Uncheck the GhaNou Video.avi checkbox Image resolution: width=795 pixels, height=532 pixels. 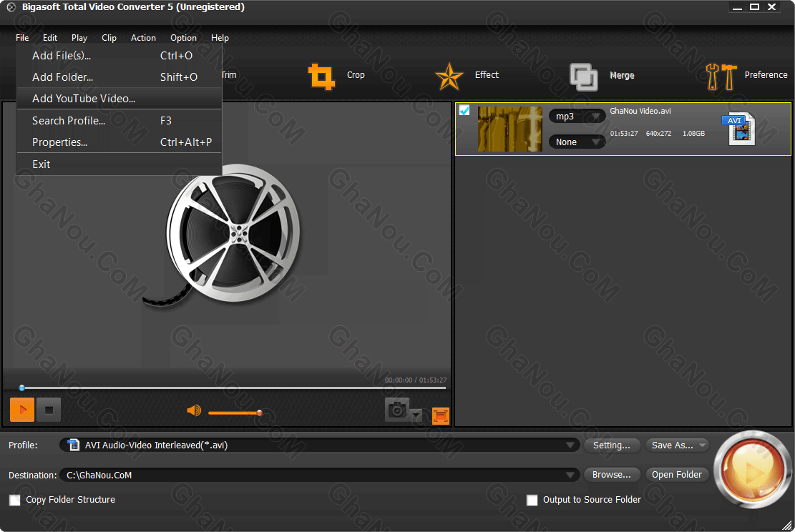point(464,110)
